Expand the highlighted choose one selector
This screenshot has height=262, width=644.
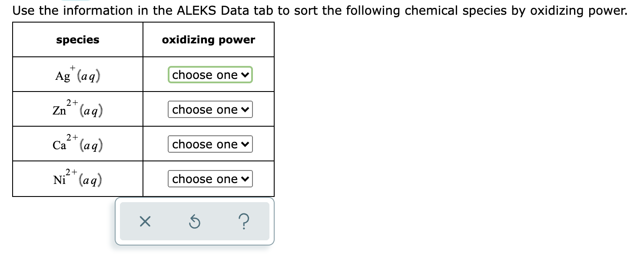pos(210,75)
